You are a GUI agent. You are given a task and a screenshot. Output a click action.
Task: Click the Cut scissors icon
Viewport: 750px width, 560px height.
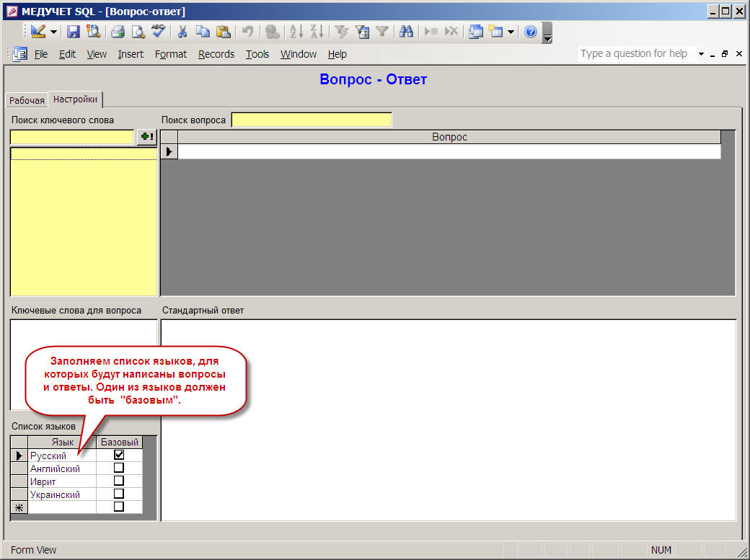click(x=182, y=32)
